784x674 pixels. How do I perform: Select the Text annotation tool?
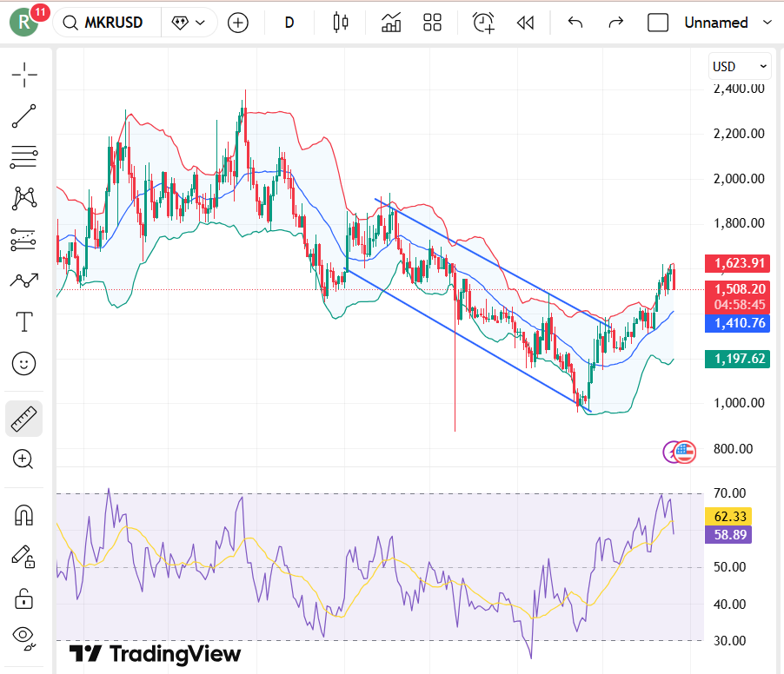24,321
